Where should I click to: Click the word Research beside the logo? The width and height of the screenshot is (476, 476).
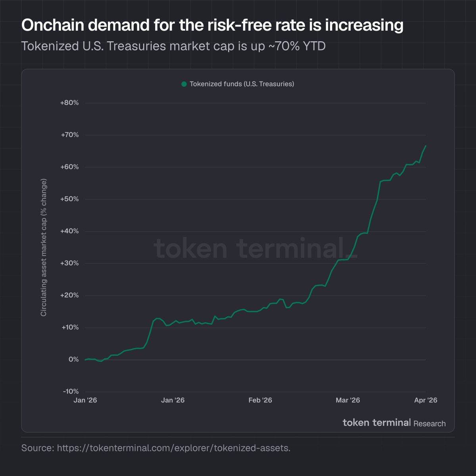(x=429, y=424)
